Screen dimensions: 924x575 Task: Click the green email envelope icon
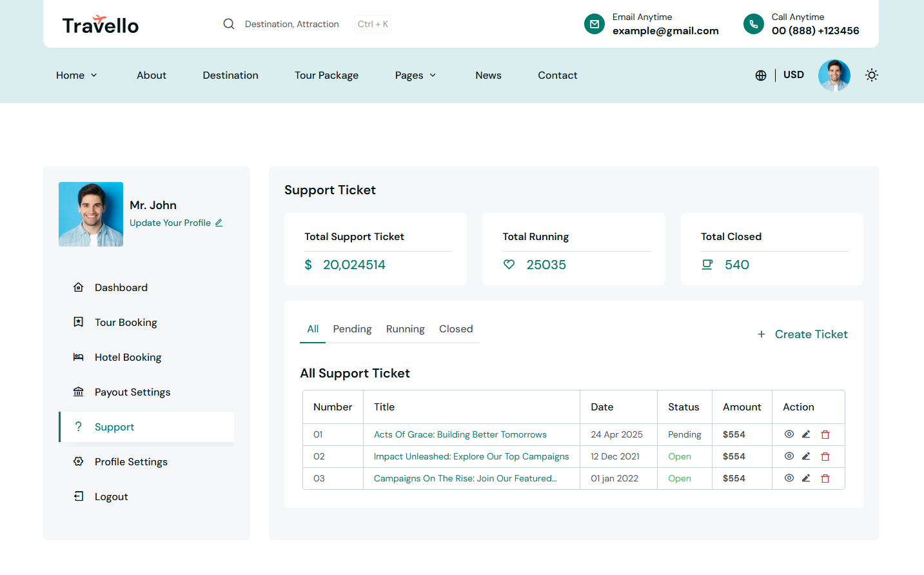pyautogui.click(x=594, y=24)
